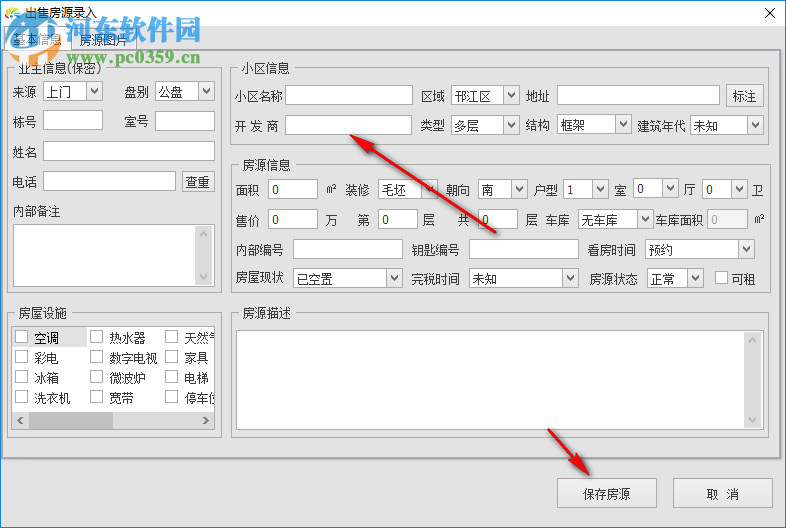The height and width of the screenshot is (528, 786).
Task: Open the 完税时间 dropdown showing 未知
Action: (523, 278)
